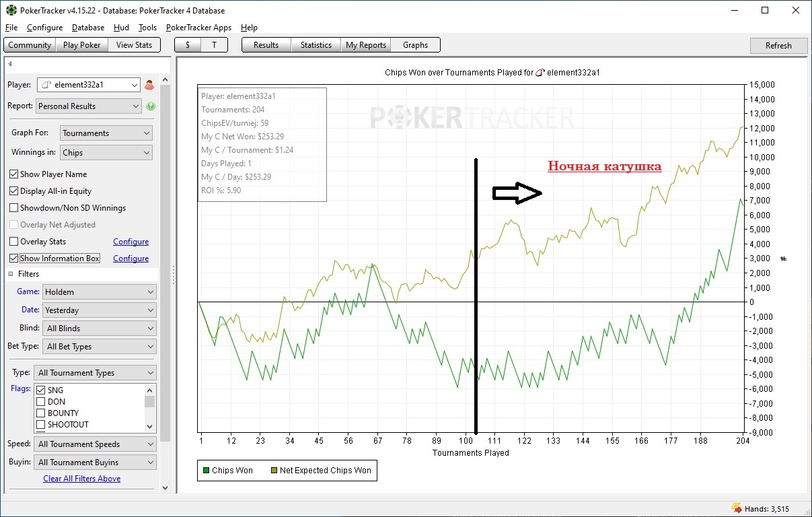Screen dimensions: 812x517
Task: Click the green report help icon
Action: 151,106
